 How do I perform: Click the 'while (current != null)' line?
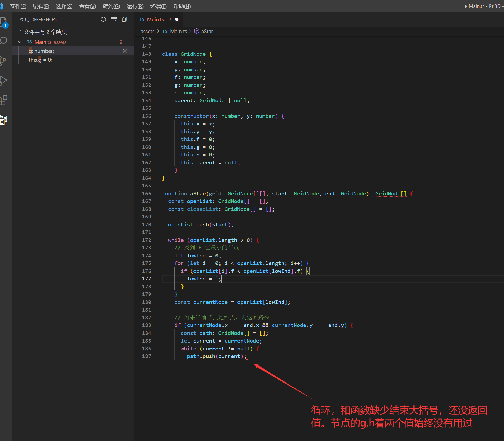click(x=220, y=349)
